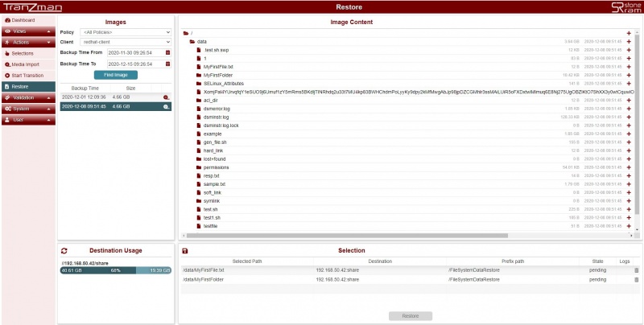Browse the 2020-12-01 12:09:36 backup image icon
This screenshot has width=644, height=325.
pos(166,97)
